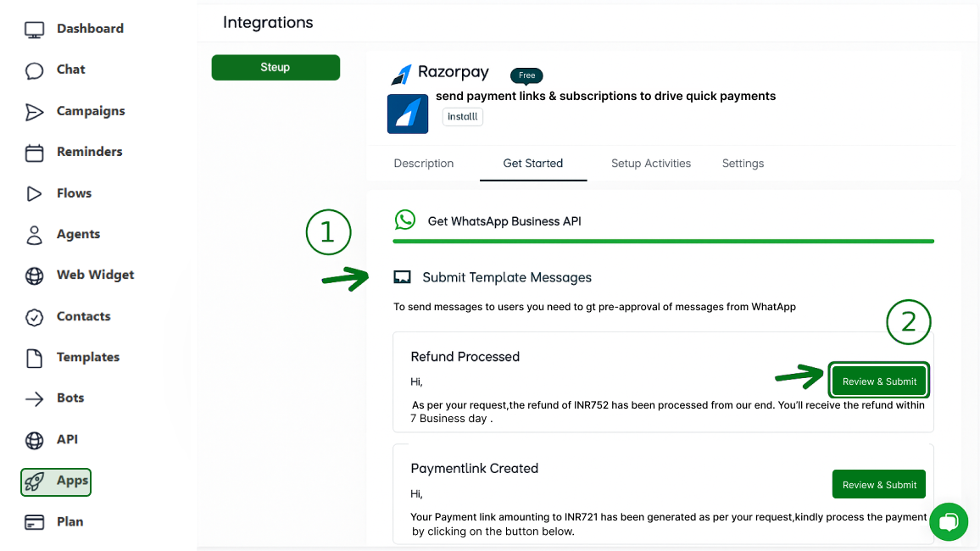Select the Bots sidebar menu item
Viewport: 980px width, 551px height.
pos(70,398)
